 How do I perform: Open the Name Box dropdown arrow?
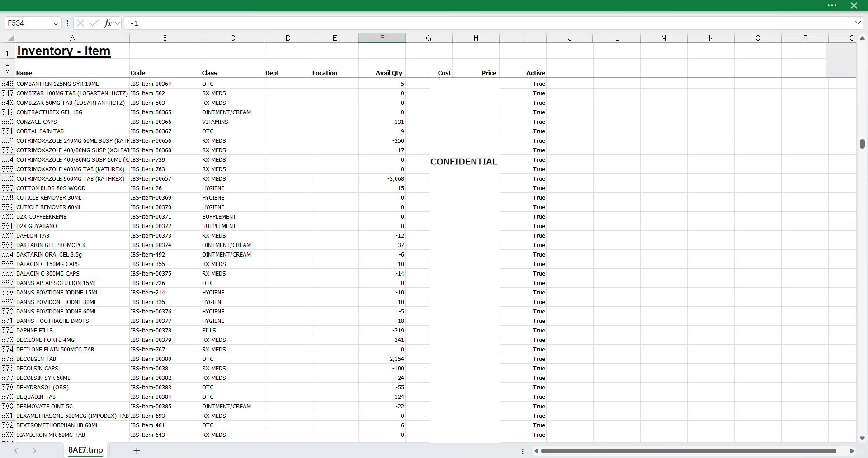click(56, 23)
